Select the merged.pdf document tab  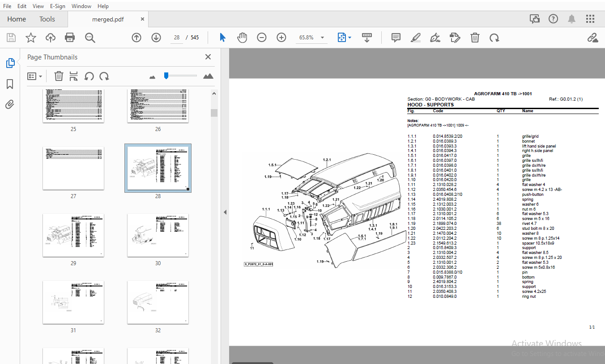click(108, 19)
